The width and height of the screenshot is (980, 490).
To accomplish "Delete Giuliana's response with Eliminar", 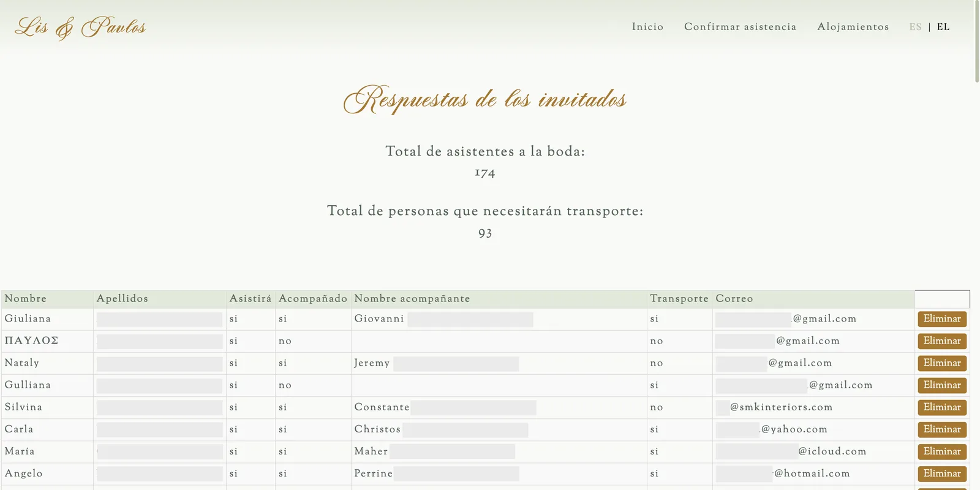I will pos(942,319).
